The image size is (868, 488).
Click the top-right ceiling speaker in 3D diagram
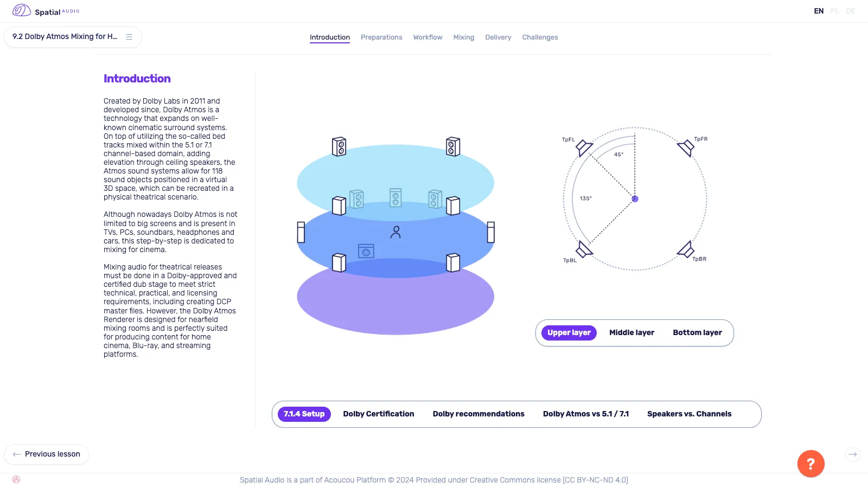(453, 146)
